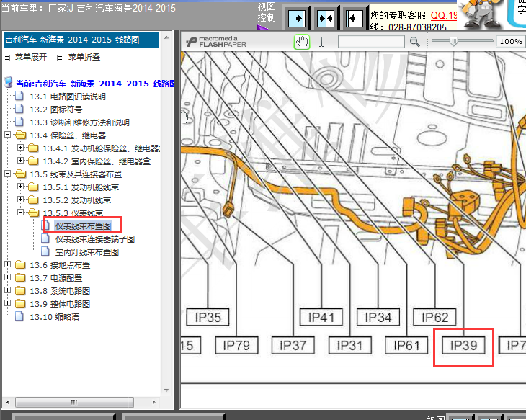Expand the 13.4.1 发动机舱保险丝 node

click(x=20, y=148)
